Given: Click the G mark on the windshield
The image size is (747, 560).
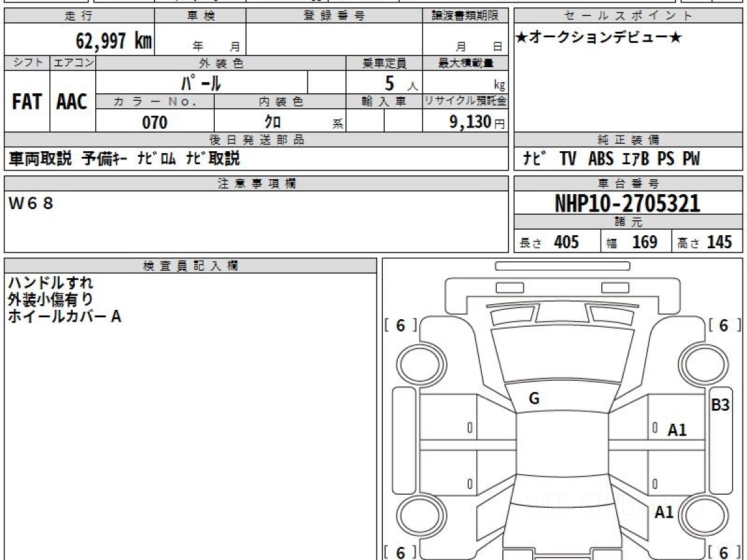Looking at the screenshot, I should click(534, 399).
